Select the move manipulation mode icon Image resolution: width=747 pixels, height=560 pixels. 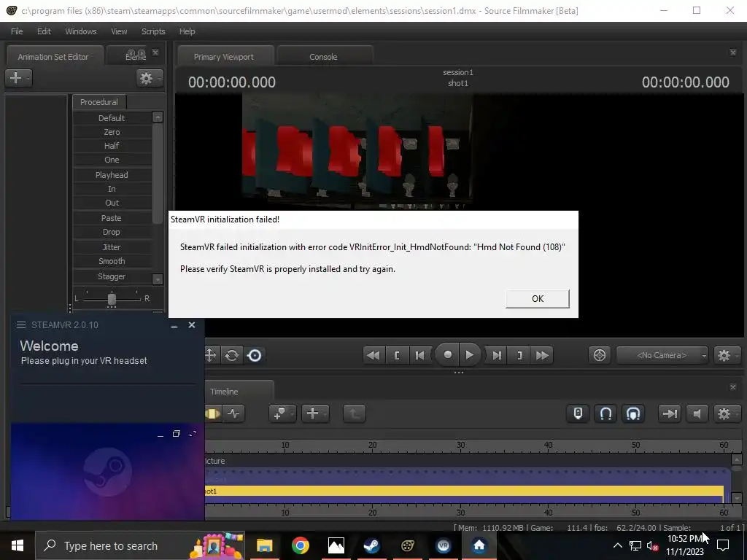(210, 355)
